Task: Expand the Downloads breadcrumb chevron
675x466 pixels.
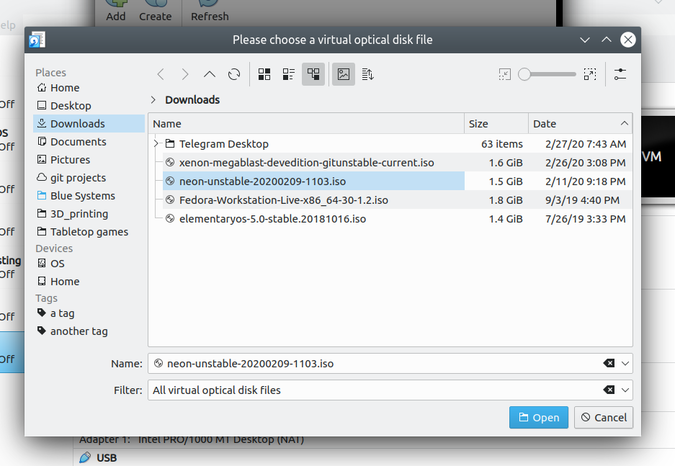Action: (153, 100)
